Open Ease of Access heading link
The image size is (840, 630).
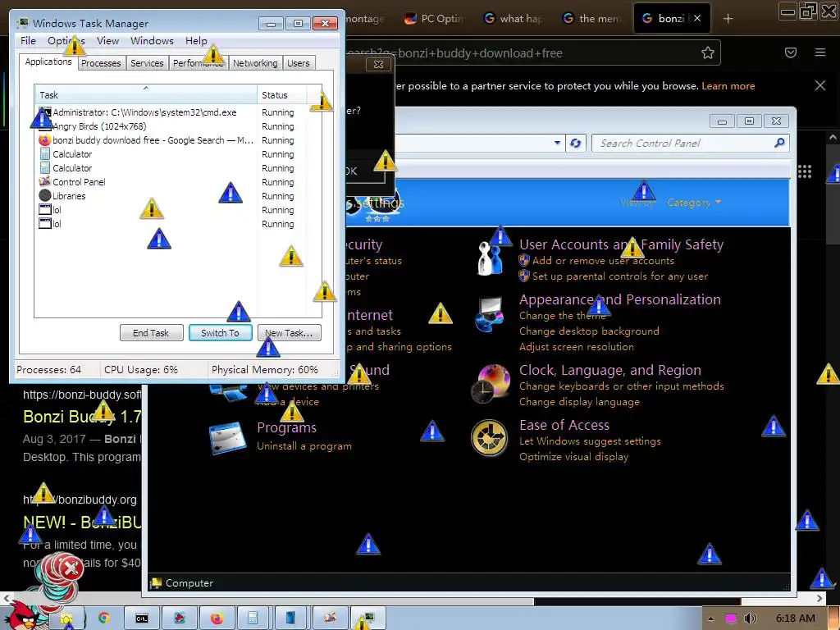tap(564, 425)
